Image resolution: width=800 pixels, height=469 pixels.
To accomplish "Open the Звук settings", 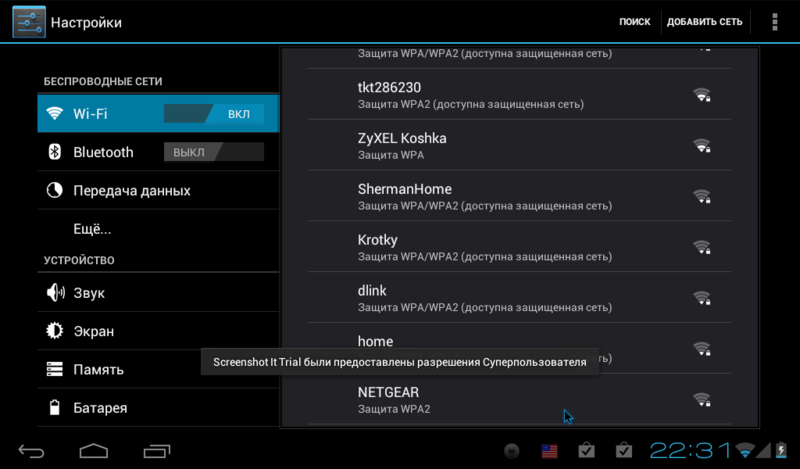I will (x=158, y=292).
